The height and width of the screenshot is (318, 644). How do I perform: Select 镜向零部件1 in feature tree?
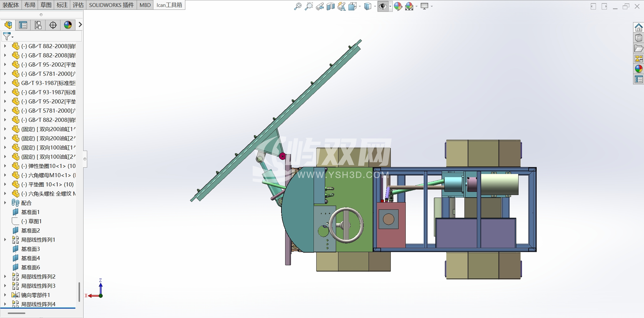click(35, 295)
